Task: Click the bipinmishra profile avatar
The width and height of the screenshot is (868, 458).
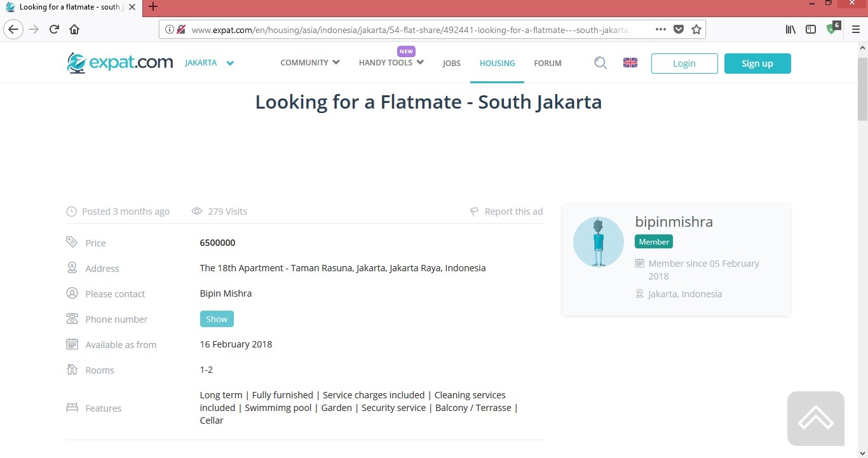Action: click(x=598, y=242)
